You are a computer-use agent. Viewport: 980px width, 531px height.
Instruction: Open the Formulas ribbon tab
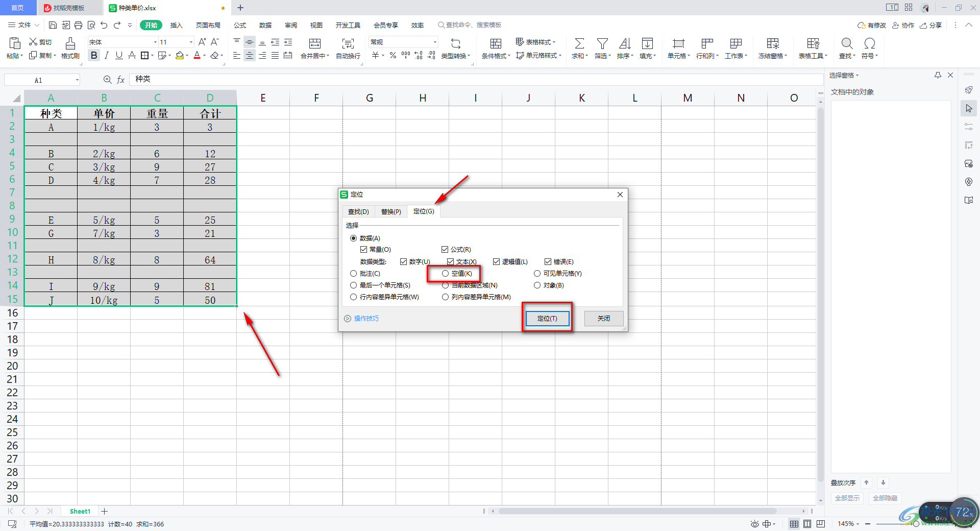coord(240,25)
